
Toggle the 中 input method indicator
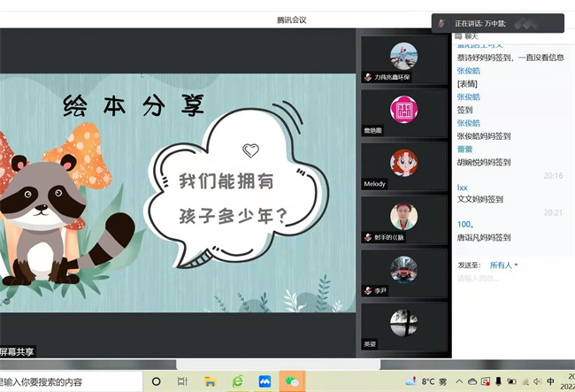coord(550,381)
